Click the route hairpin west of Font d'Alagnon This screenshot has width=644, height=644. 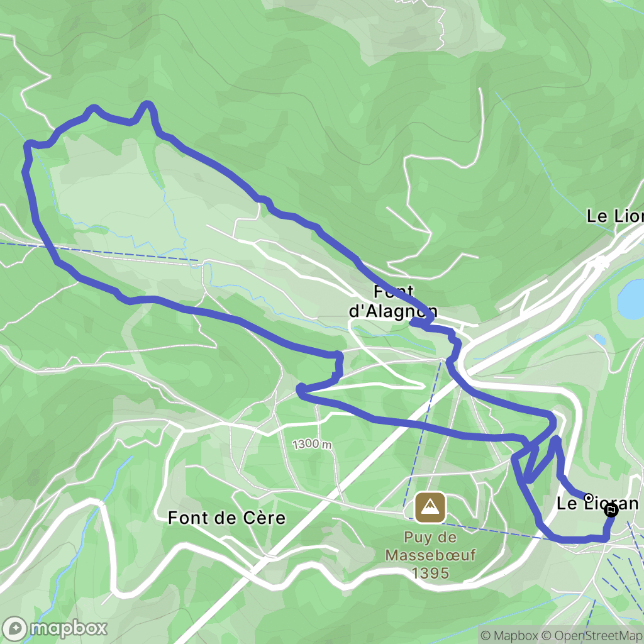pyautogui.click(x=301, y=389)
